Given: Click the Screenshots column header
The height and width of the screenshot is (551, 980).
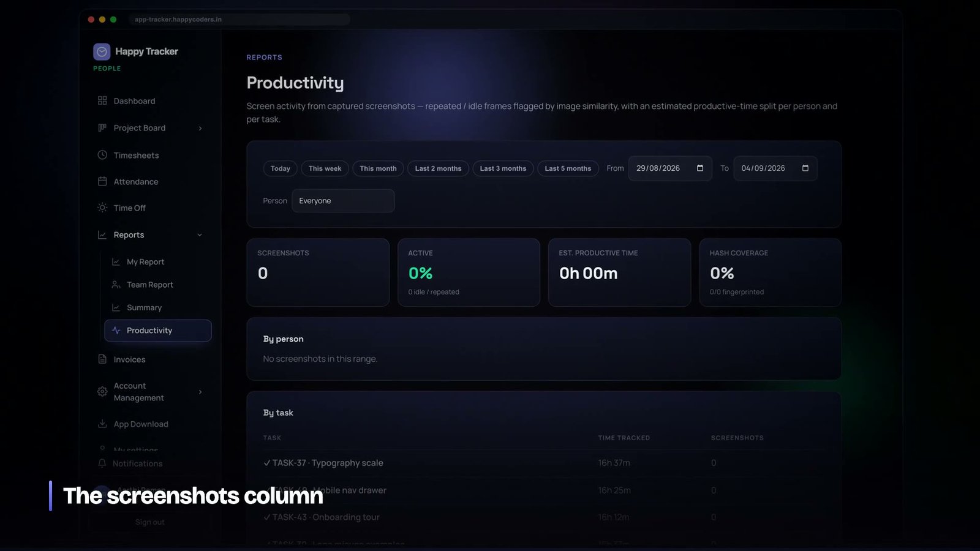Looking at the screenshot, I should (737, 438).
